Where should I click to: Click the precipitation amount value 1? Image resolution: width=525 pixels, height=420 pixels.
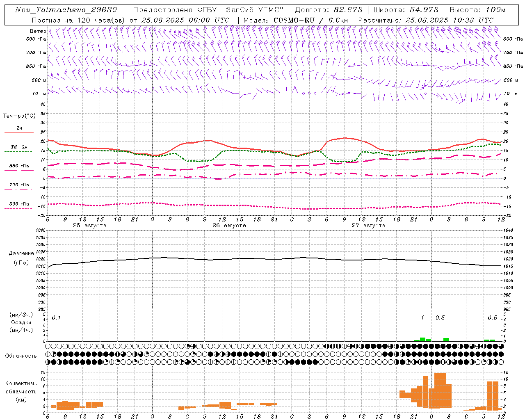pyautogui.click(x=422, y=317)
